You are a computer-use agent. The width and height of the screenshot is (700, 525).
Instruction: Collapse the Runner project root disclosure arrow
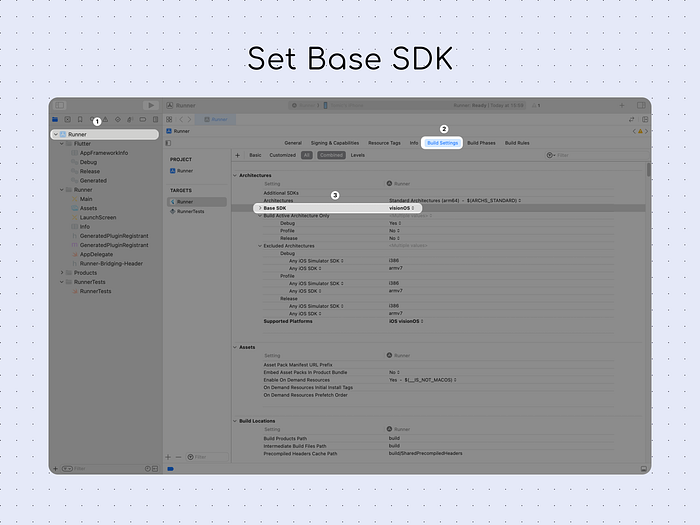point(56,134)
